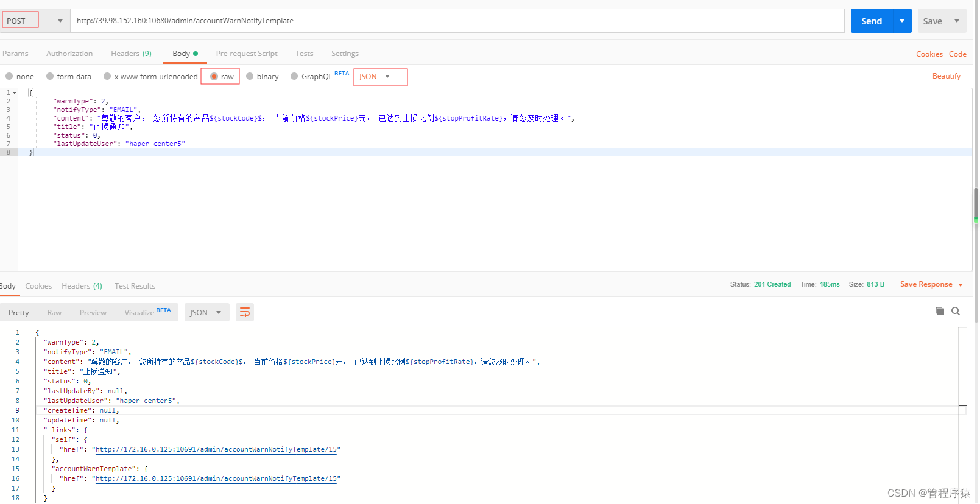Toggle the wrap lines icon in response
Screen dimensions: 980x504
pos(245,312)
